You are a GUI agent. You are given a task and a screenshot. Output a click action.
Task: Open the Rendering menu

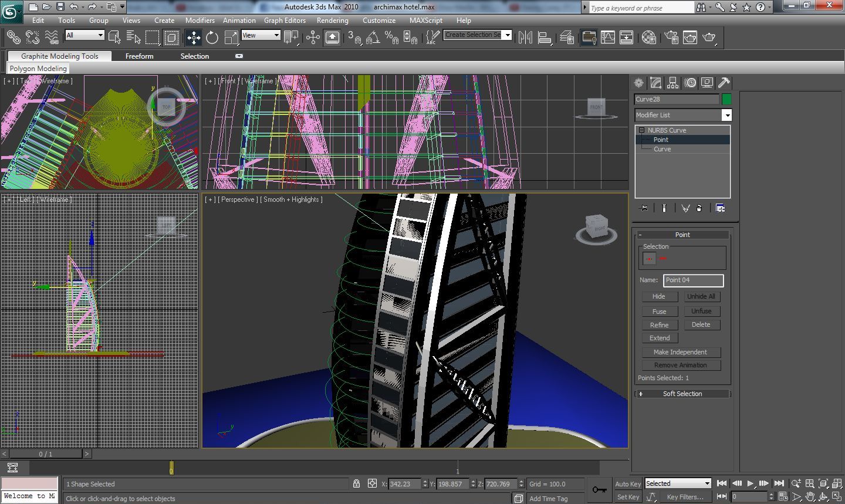(x=332, y=20)
